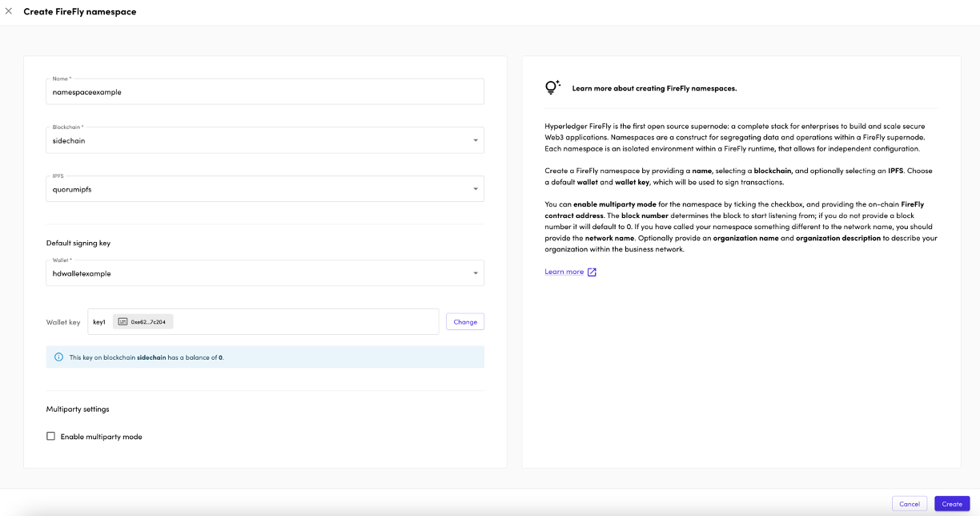Click the X icon to close the namespace dialog
This screenshot has width=980, height=516.
8,11
